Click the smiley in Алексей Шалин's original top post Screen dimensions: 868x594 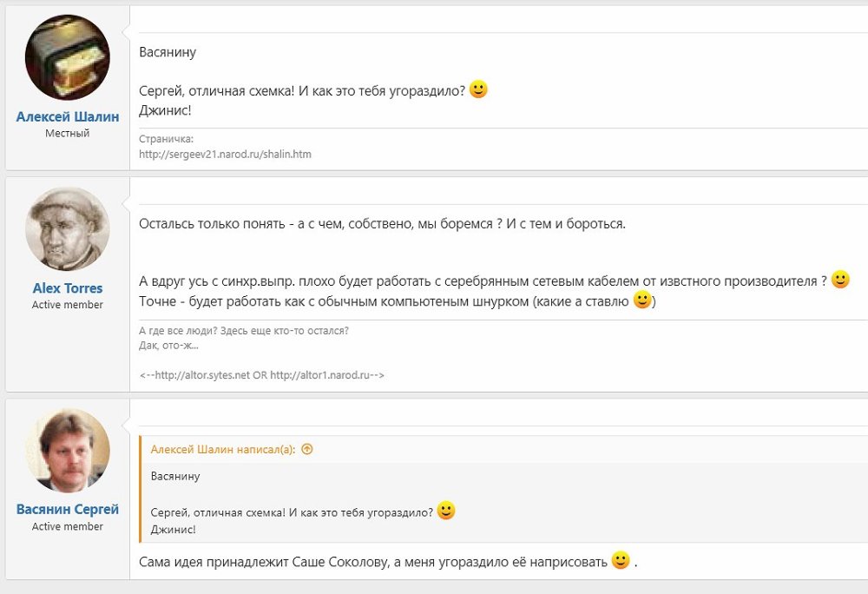pyautogui.click(x=478, y=89)
